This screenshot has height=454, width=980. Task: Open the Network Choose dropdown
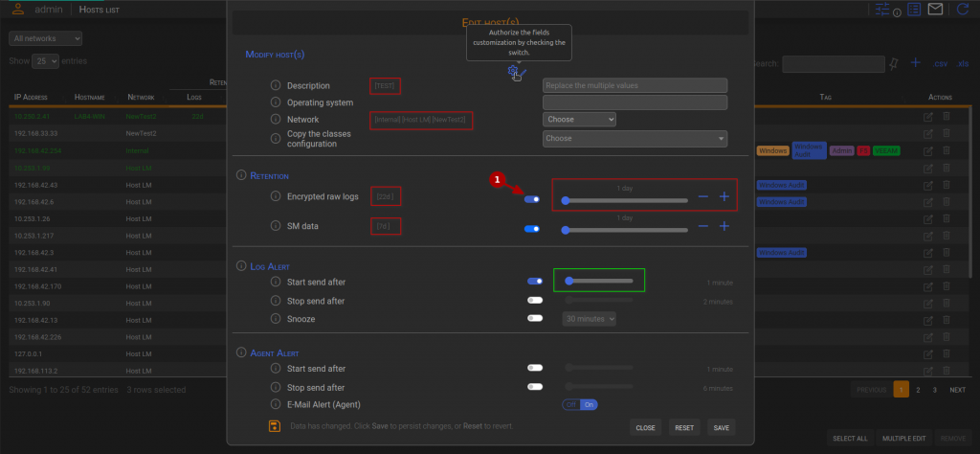(579, 119)
